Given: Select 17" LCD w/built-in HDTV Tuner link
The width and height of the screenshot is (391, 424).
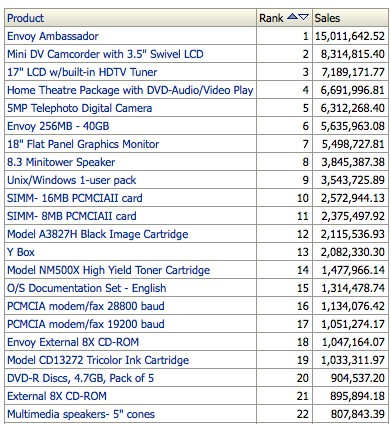Looking at the screenshot, I should pos(82,72).
